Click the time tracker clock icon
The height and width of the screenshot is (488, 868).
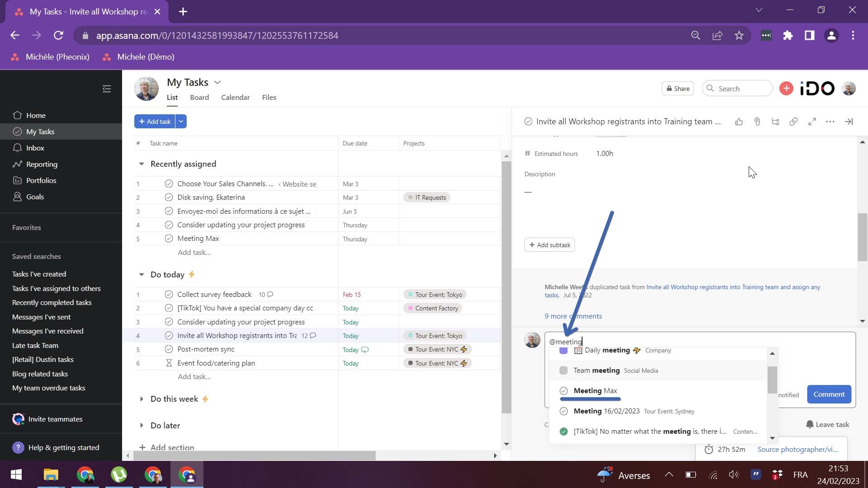tap(709, 449)
